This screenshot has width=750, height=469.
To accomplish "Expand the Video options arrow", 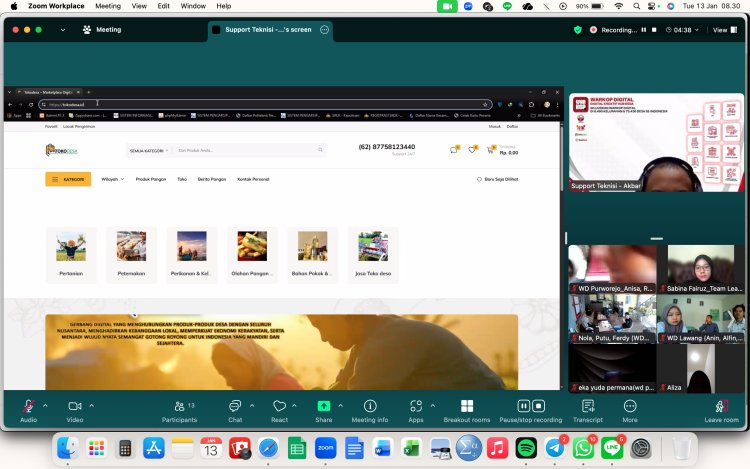I will 91,405.
